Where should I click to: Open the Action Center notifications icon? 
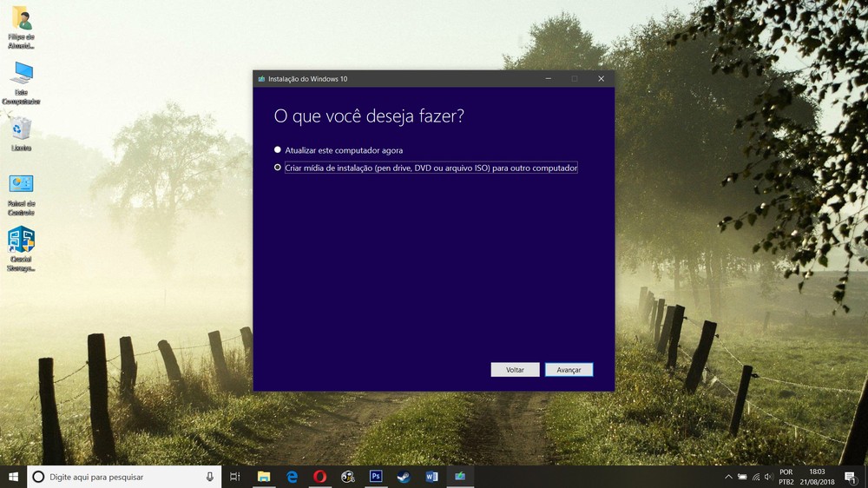click(851, 477)
